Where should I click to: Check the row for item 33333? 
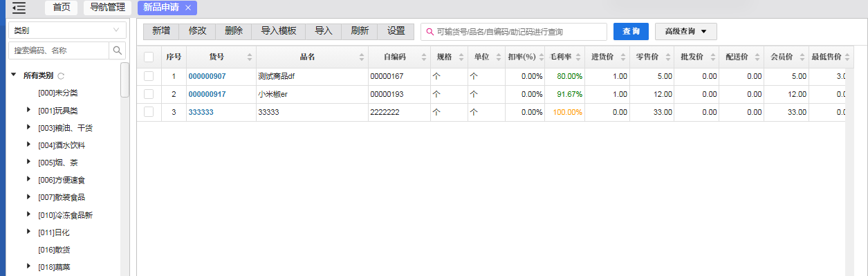(149, 111)
